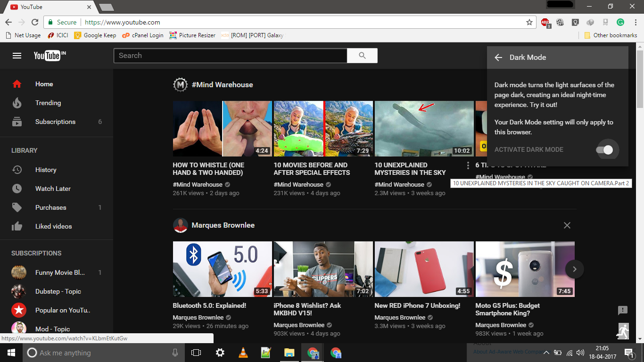The height and width of the screenshot is (362, 644).
Task: Open the Chrome three-dot menu
Action: pos(635,22)
